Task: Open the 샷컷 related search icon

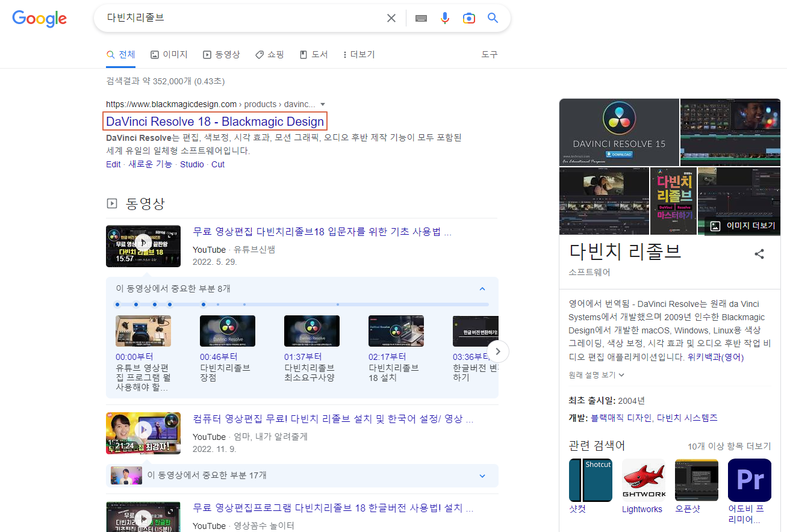Action: [x=591, y=480]
